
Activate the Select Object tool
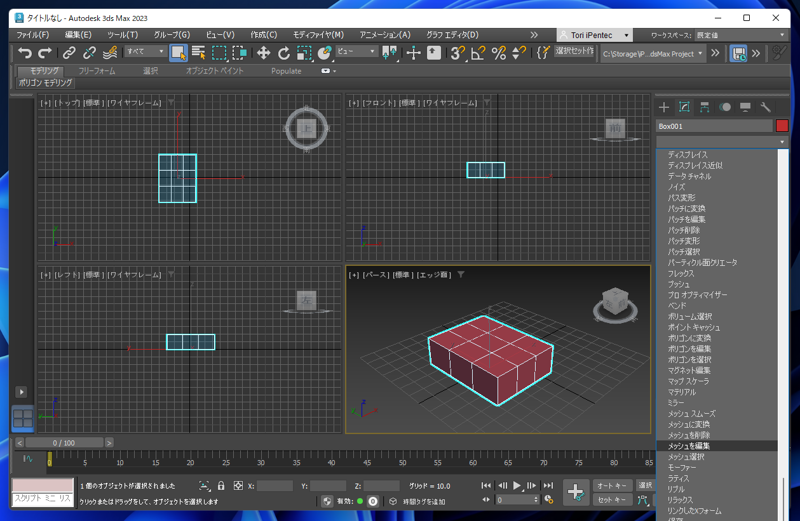pyautogui.click(x=178, y=53)
